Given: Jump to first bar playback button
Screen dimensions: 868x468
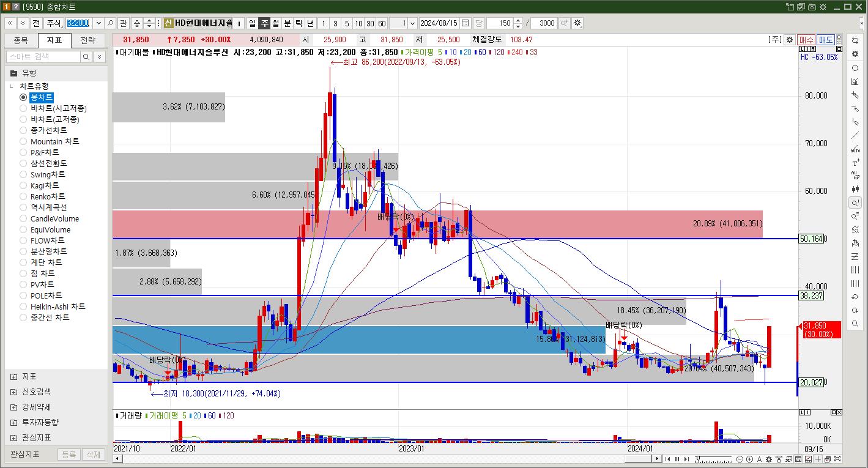Looking at the screenshot, I should point(667,459).
